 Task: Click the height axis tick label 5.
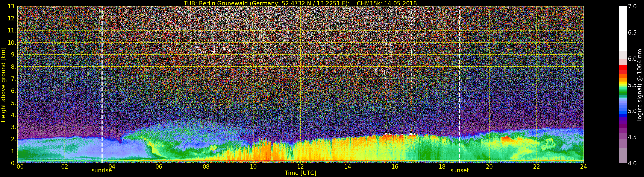(13, 103)
